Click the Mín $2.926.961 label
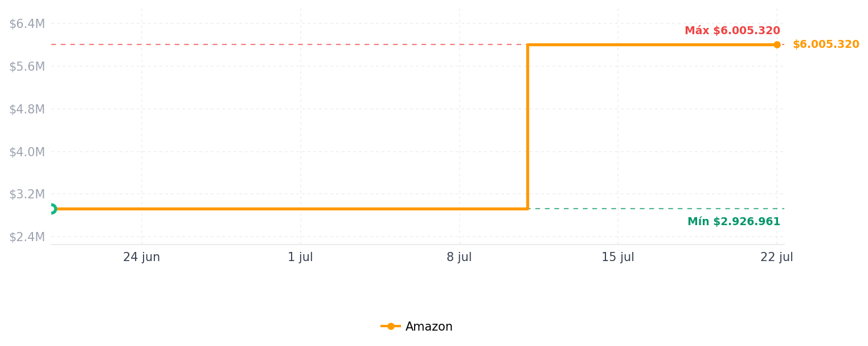The width and height of the screenshot is (868, 346). click(x=734, y=222)
